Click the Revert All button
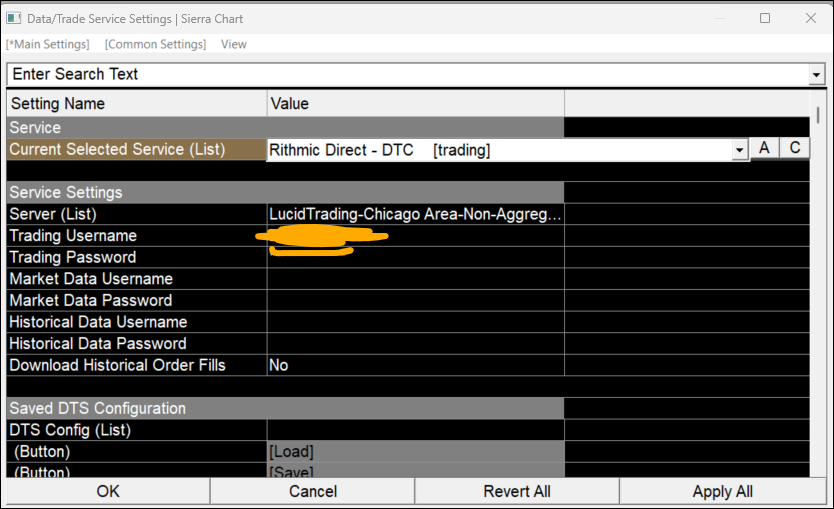The width and height of the screenshot is (834, 509). (x=517, y=491)
